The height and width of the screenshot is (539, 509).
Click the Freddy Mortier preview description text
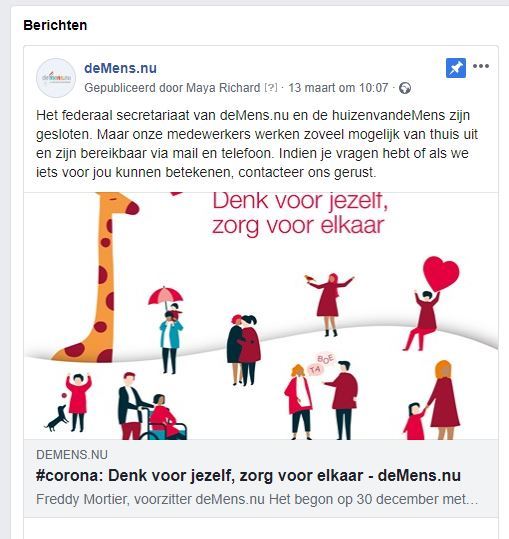tap(257, 499)
